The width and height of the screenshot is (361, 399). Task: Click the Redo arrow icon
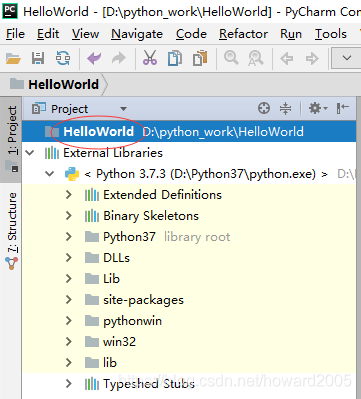119,59
